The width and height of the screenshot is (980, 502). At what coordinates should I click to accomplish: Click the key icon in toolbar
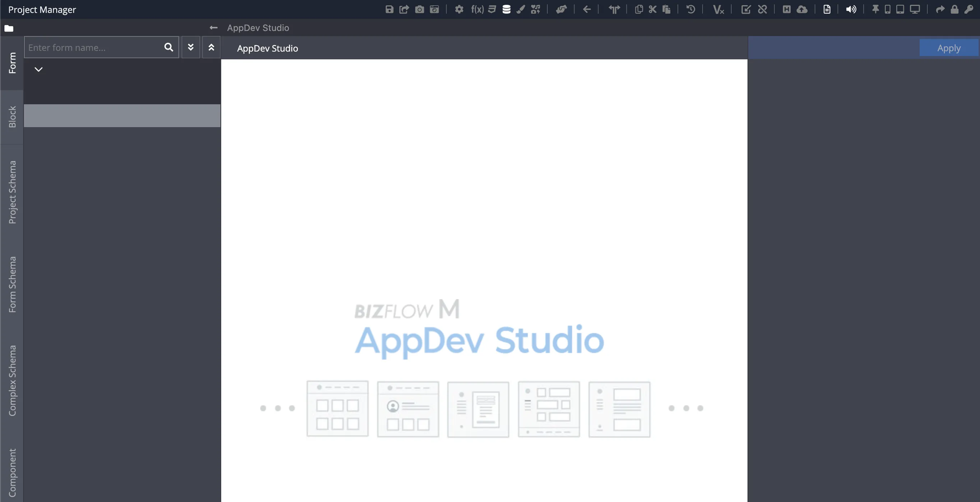(x=969, y=9)
